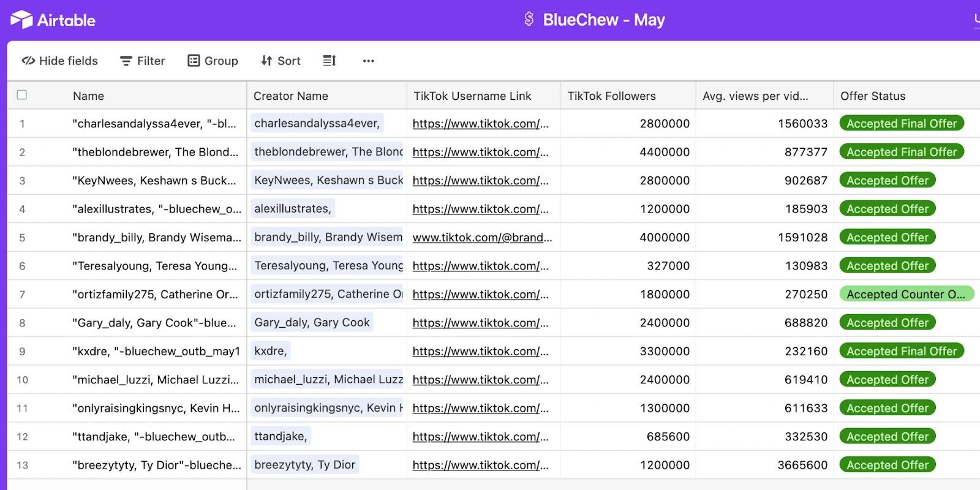
Task: Click the row height icon
Action: [x=330, y=61]
